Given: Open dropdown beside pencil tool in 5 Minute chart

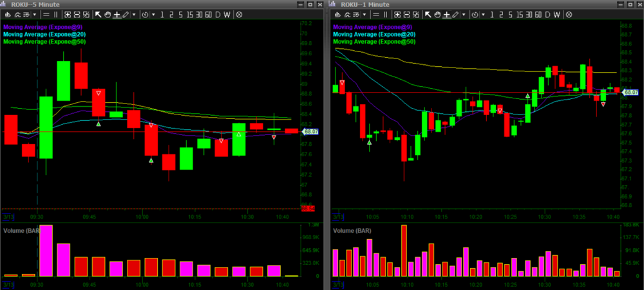Looking at the screenshot, I should 133,14.
